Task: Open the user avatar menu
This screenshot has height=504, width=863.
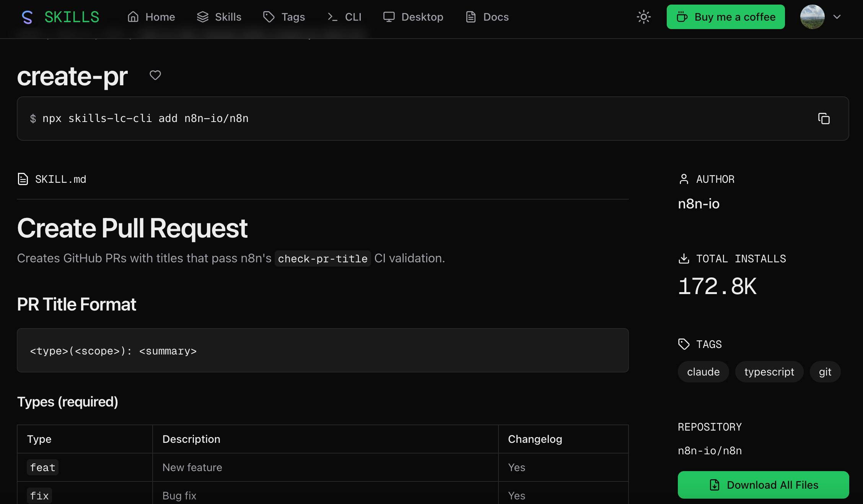Action: coord(812,17)
